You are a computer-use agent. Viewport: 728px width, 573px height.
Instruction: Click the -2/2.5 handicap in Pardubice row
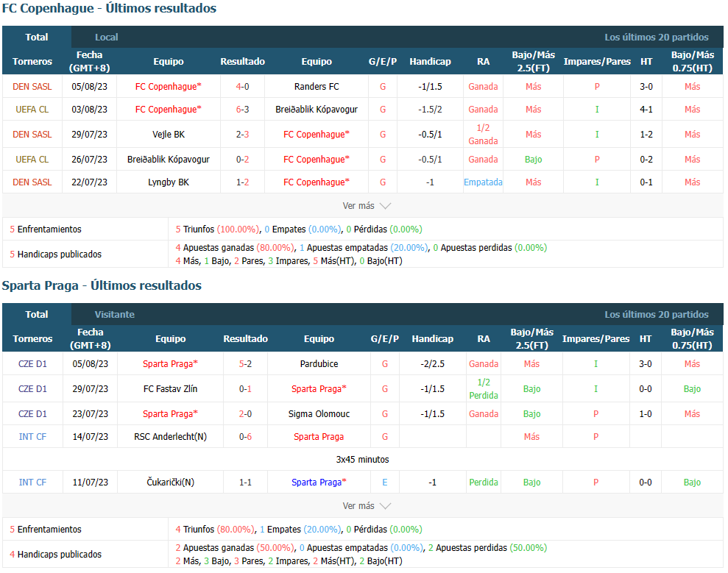(432, 364)
